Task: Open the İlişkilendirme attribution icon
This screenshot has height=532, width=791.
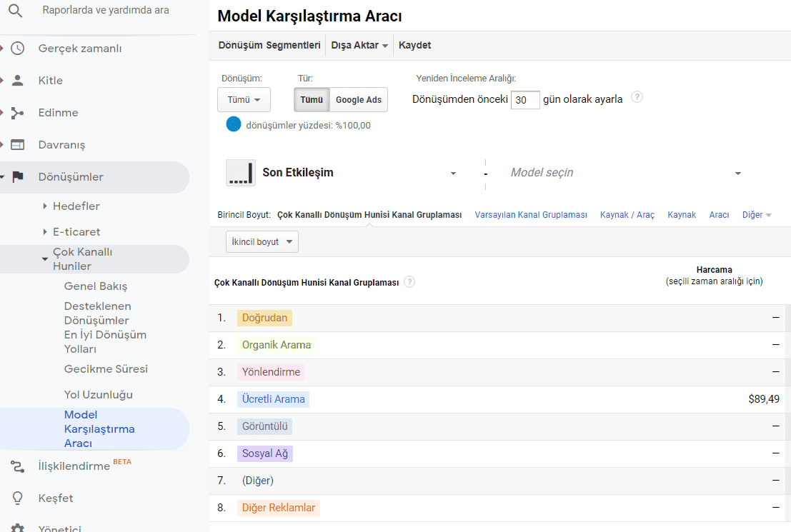Action: click(18, 466)
